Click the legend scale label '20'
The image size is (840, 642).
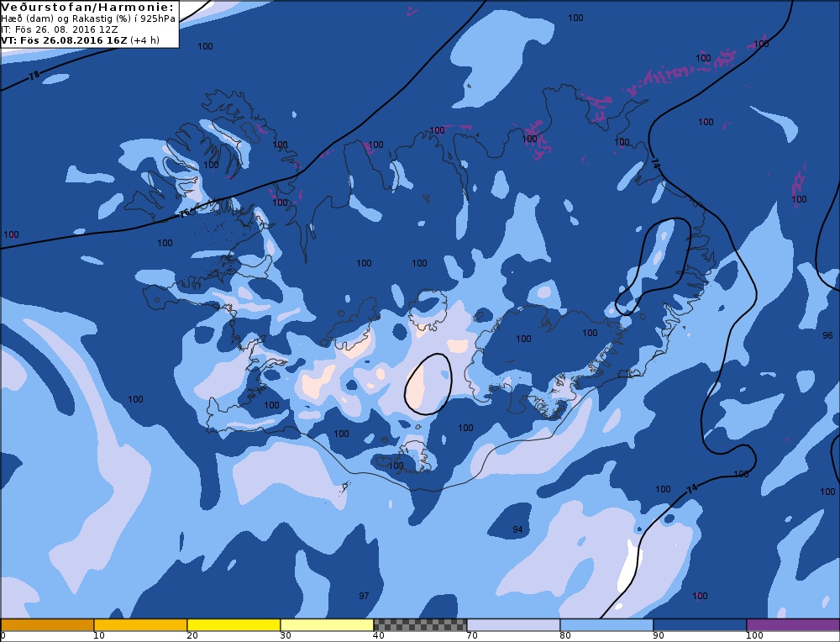[x=192, y=635]
